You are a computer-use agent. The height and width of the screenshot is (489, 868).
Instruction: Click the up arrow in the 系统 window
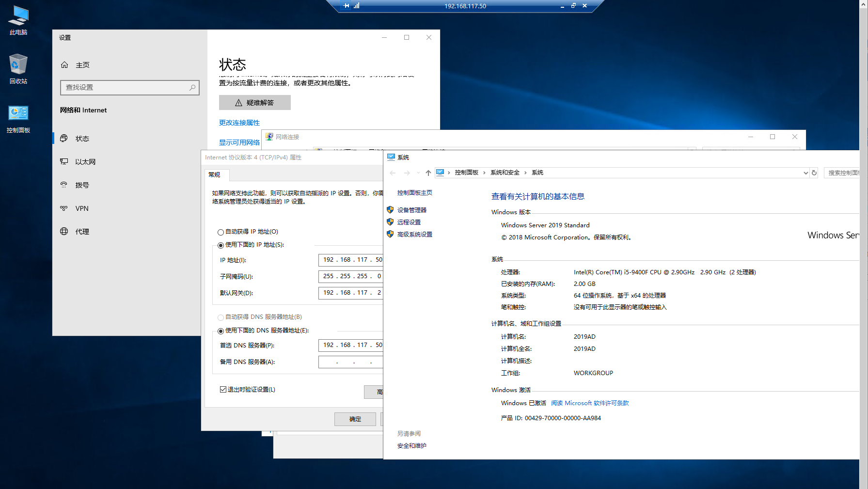pyautogui.click(x=428, y=173)
